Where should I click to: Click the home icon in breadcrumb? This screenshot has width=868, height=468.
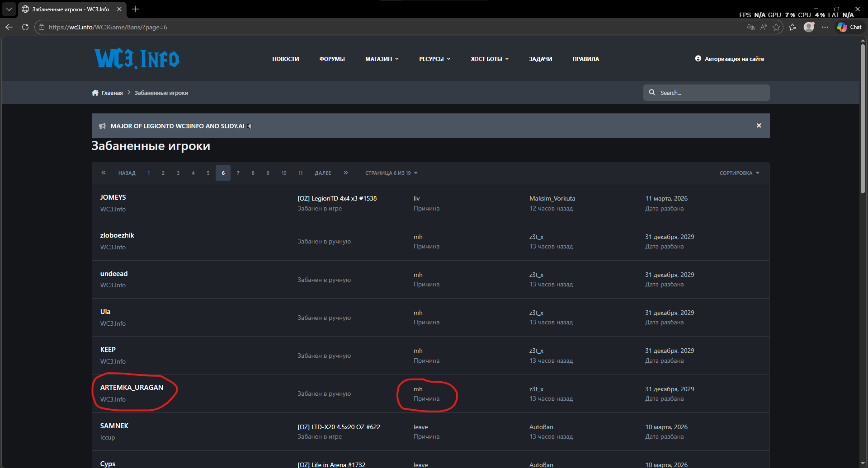[95, 93]
